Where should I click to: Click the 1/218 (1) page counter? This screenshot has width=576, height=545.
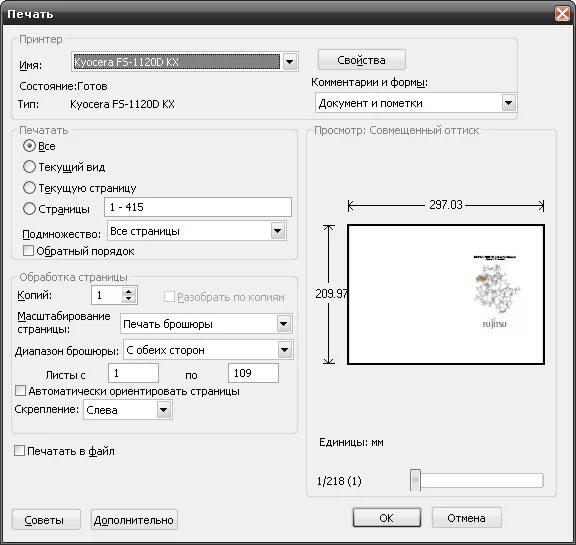tap(339, 481)
